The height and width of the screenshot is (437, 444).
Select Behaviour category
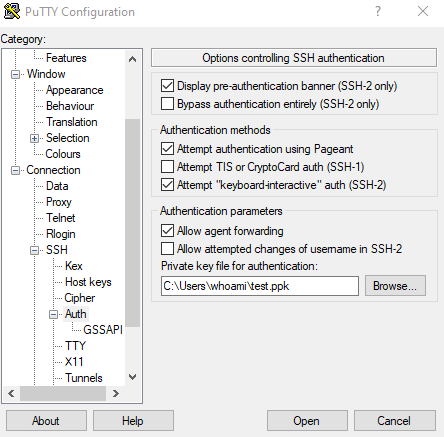coord(70,106)
